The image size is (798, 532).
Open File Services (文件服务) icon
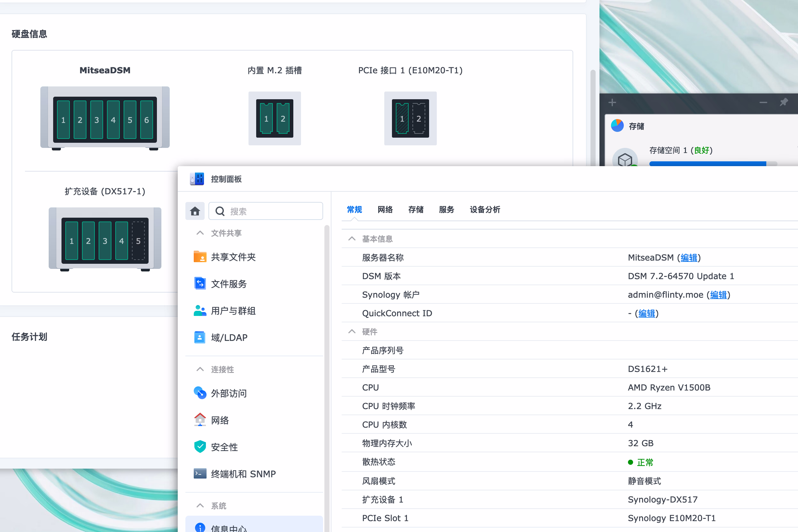click(x=200, y=284)
